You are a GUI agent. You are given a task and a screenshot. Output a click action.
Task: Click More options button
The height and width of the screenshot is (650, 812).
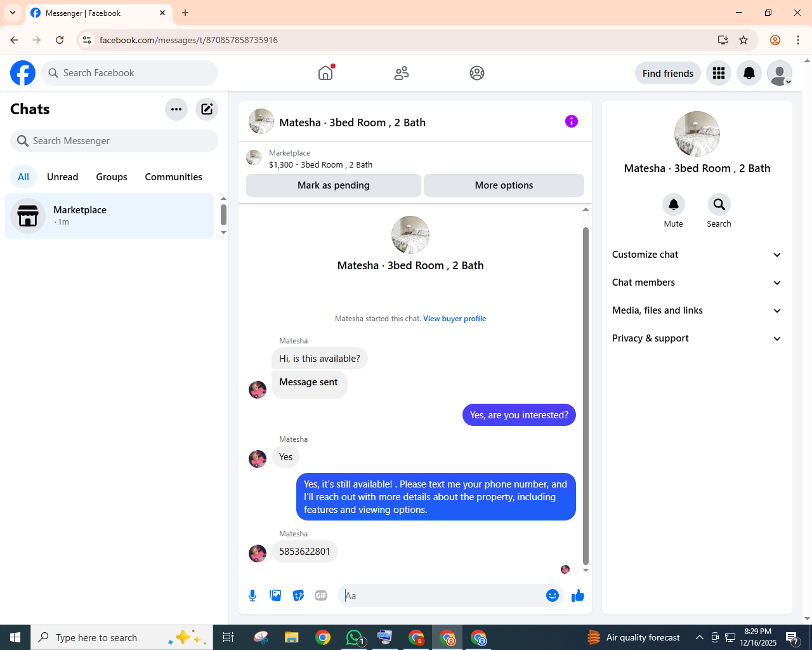click(x=504, y=185)
